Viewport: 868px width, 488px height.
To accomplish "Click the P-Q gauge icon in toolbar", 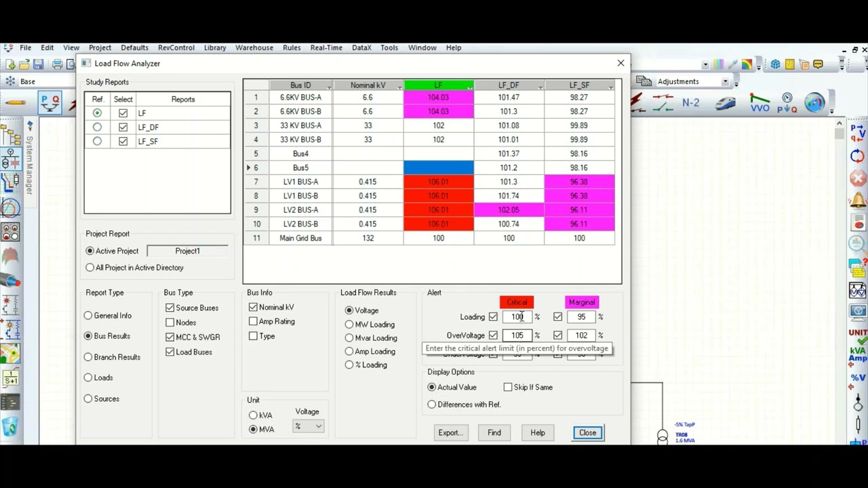I will tap(787, 103).
